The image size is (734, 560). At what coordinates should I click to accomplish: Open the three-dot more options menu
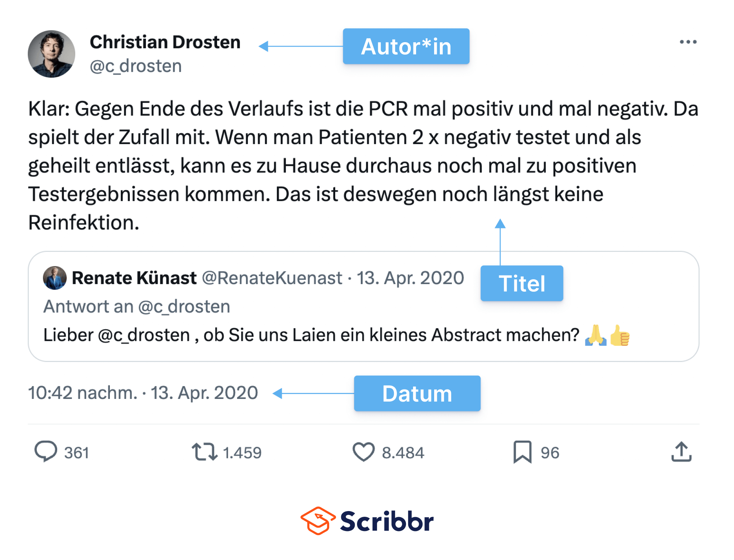[688, 42]
